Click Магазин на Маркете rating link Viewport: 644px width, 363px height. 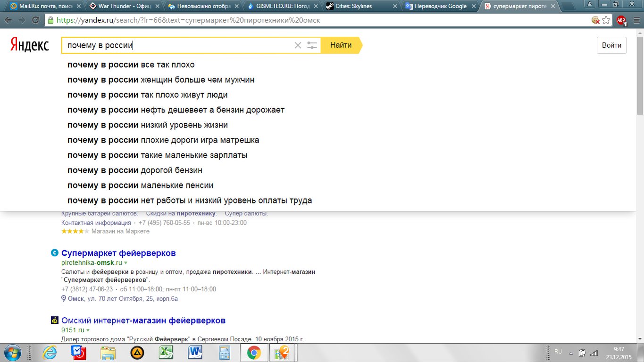tap(120, 231)
